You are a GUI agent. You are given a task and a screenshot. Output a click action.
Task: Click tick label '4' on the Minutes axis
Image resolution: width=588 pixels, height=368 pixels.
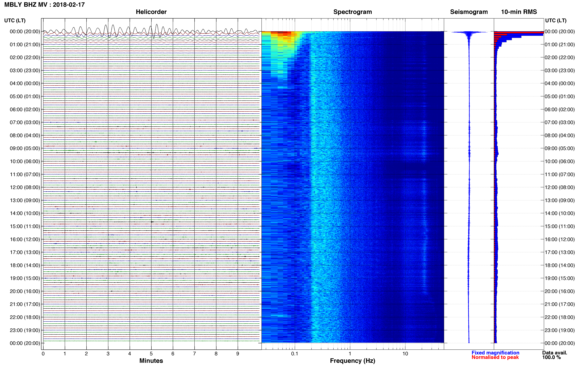(130, 354)
